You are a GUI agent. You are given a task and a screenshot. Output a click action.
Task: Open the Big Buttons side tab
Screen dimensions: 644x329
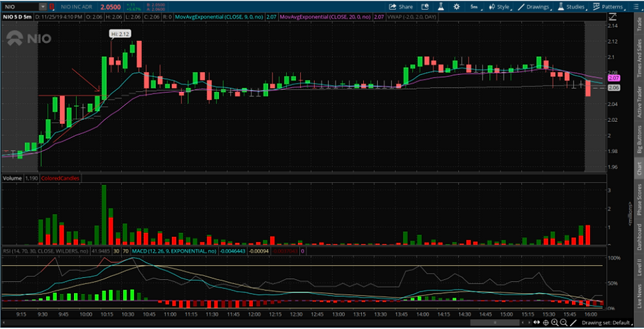point(639,141)
